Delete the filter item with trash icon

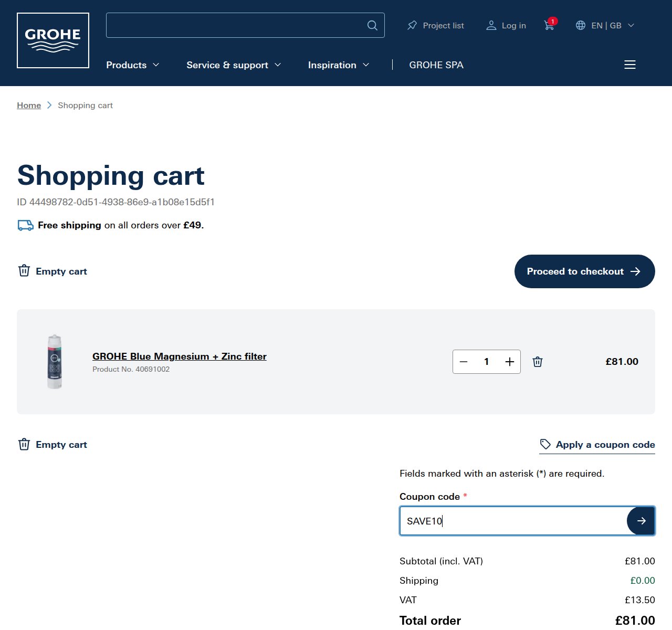tap(538, 362)
